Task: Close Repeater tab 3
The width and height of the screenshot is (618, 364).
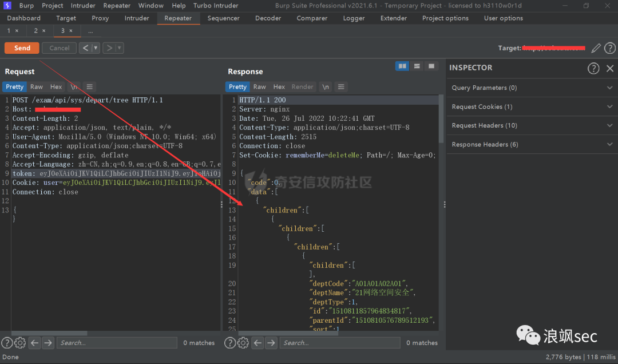Action: coord(71,31)
